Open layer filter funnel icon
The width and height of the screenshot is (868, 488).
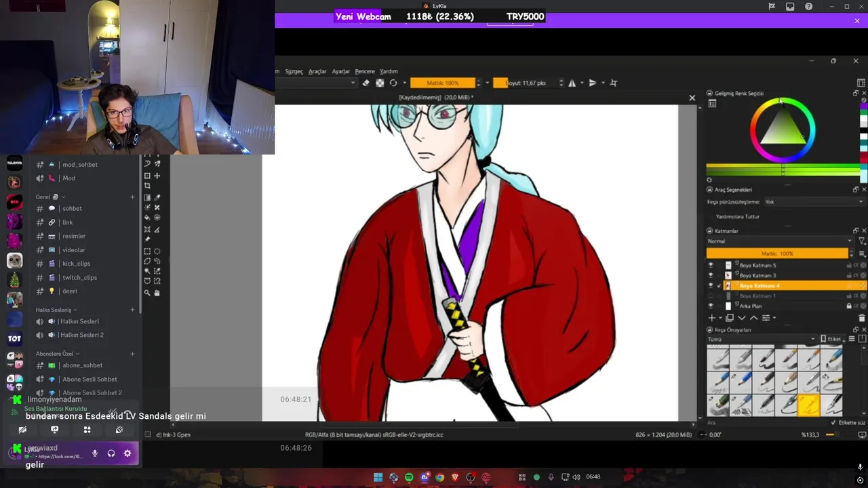[x=862, y=241]
